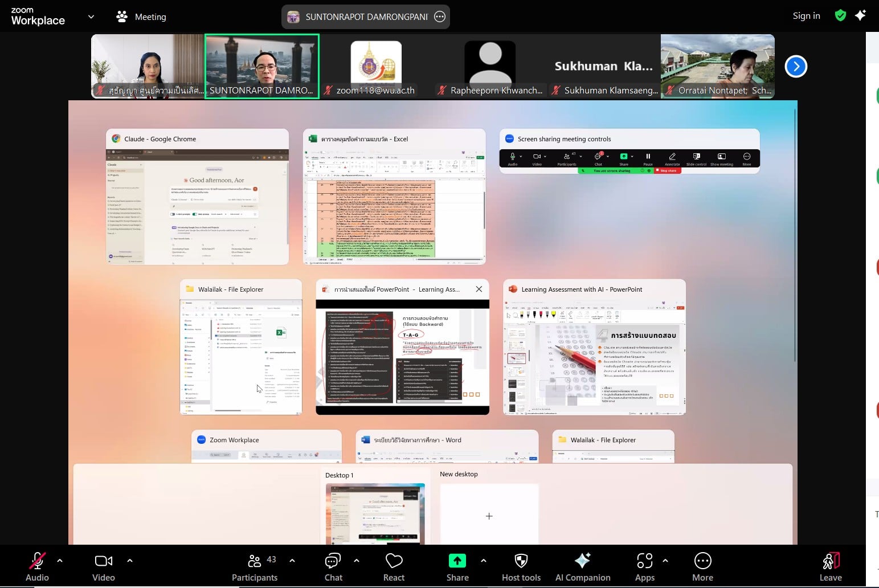Switch to the Zoom Workplace window thumbnail
Image resolution: width=879 pixels, height=588 pixels.
coord(267,447)
